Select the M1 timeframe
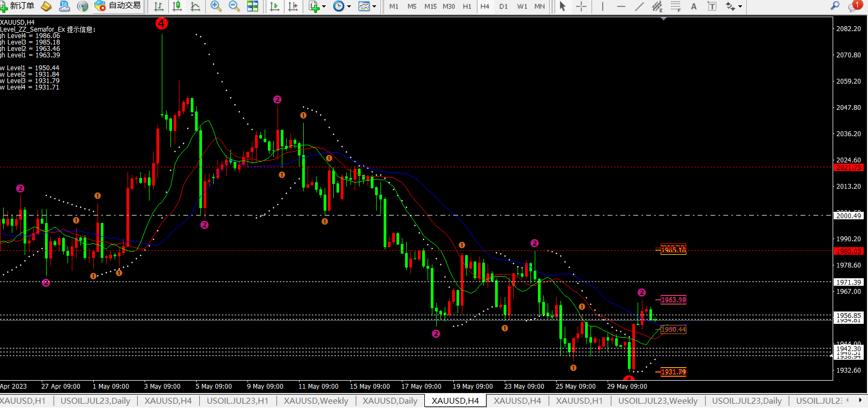The height and width of the screenshot is (408, 868). click(394, 6)
